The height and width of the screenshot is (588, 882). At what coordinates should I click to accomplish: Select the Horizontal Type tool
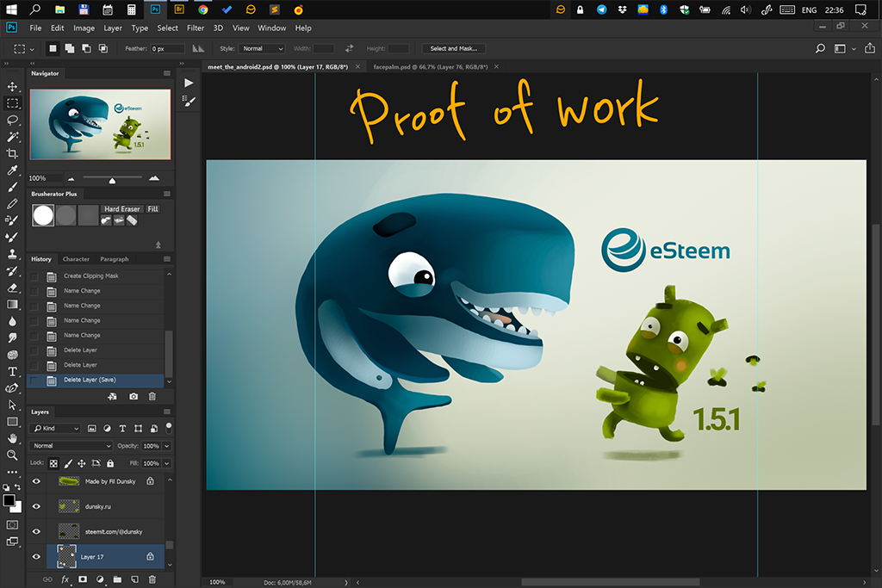coord(12,372)
